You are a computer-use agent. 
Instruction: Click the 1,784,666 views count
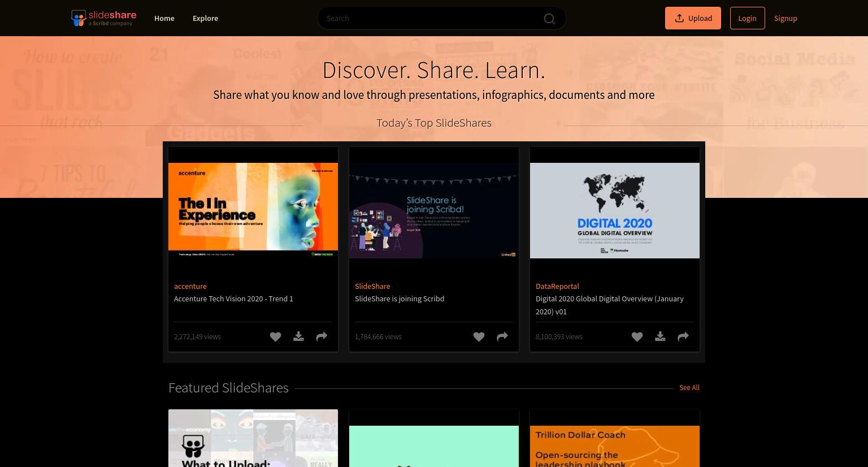pyautogui.click(x=378, y=336)
